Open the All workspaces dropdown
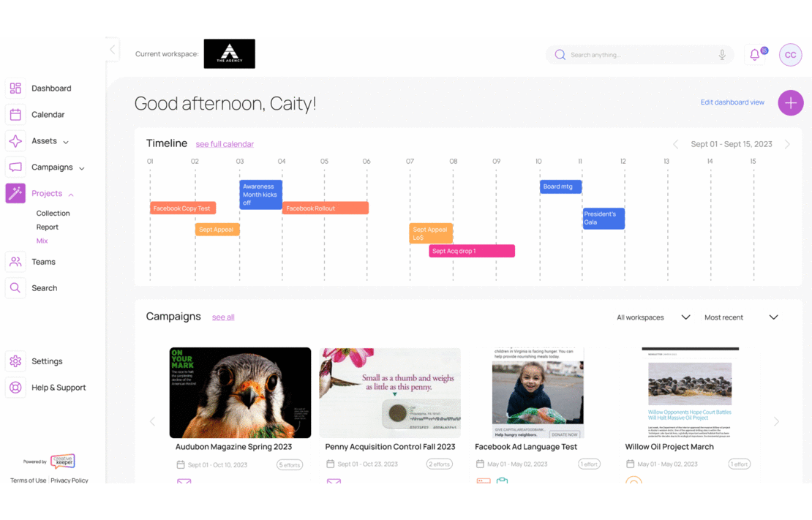 653,317
